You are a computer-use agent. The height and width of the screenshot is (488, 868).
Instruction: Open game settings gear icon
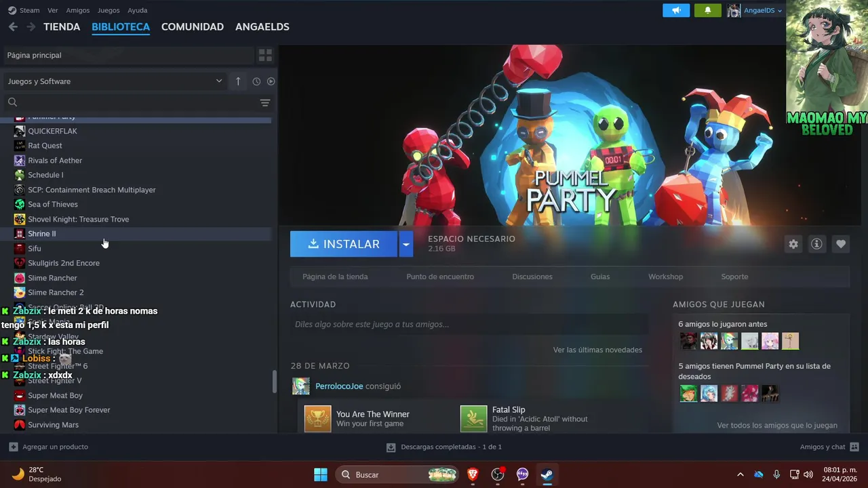793,244
